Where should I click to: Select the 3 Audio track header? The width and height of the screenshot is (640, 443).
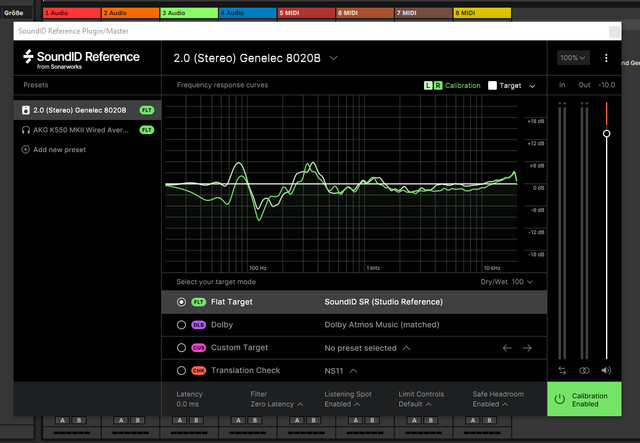pos(189,13)
